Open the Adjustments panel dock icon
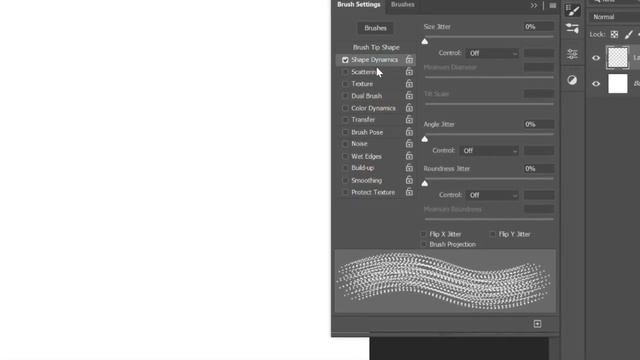 572,80
